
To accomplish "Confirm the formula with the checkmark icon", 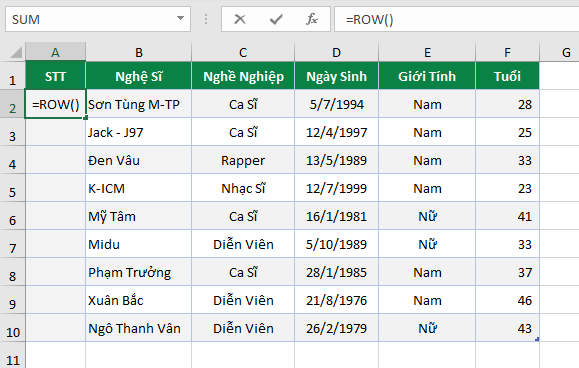I will (x=276, y=19).
